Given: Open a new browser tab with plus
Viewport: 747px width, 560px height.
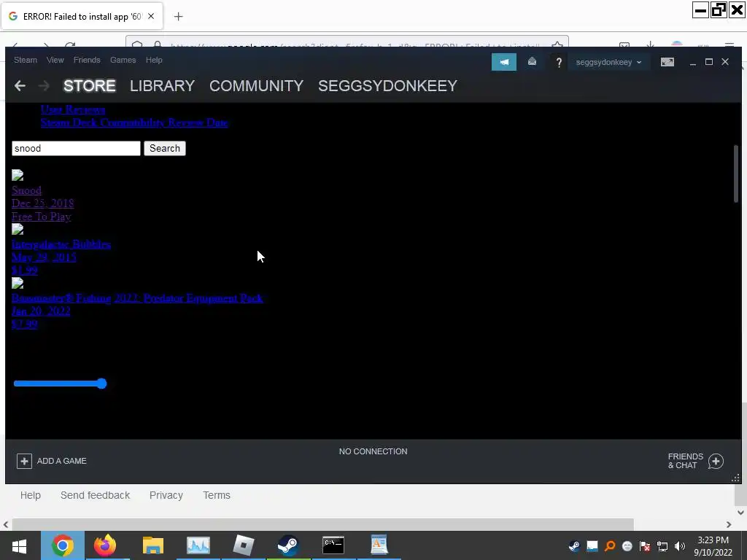Looking at the screenshot, I should 178,17.
